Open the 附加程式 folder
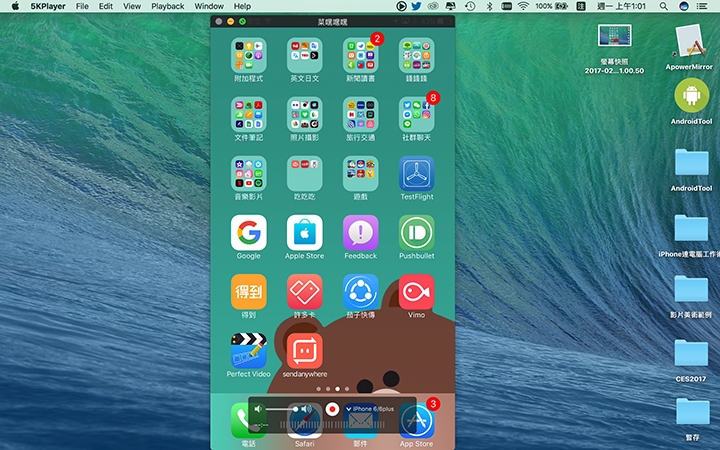 click(x=248, y=56)
